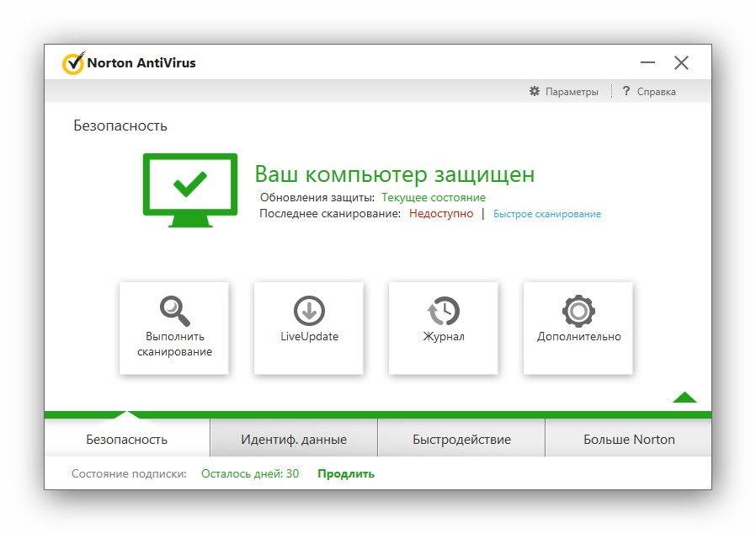Launch LiveUpdate download tile
The image size is (756, 534).
(309, 328)
